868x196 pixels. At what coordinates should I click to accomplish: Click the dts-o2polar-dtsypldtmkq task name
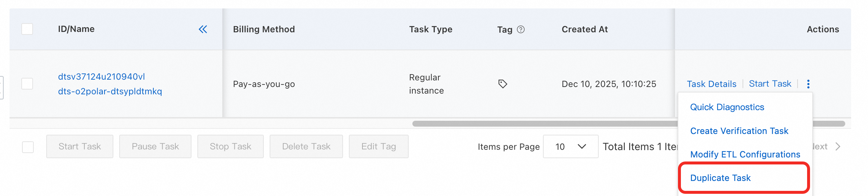tap(110, 91)
